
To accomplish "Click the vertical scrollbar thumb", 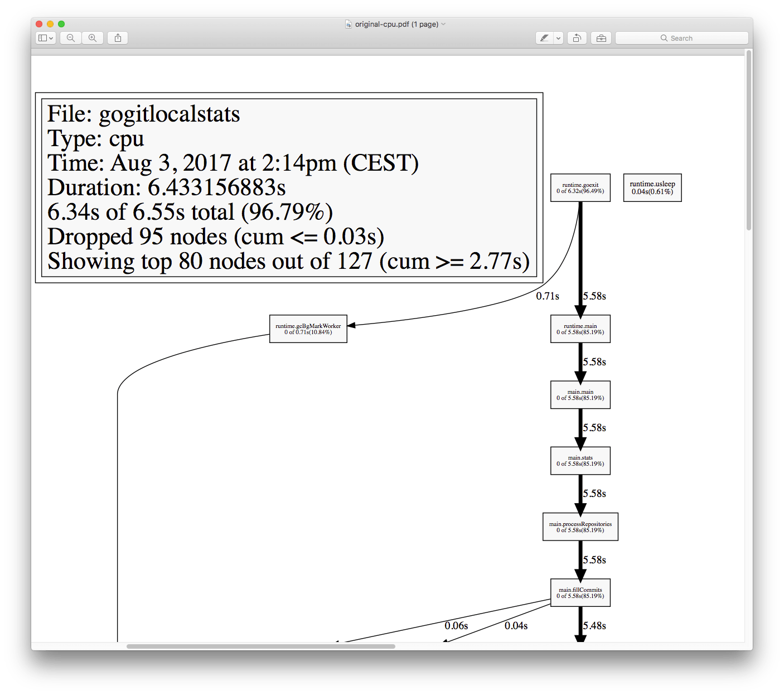I will (749, 139).
